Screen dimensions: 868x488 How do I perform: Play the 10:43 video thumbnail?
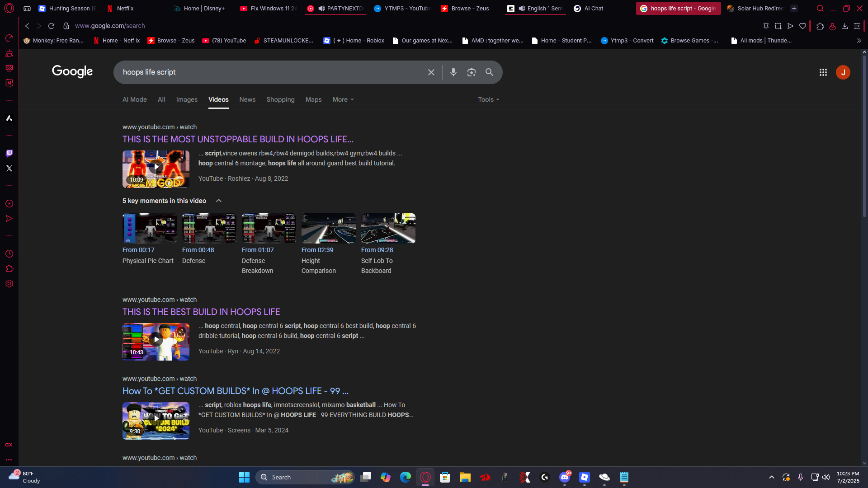pos(156,342)
